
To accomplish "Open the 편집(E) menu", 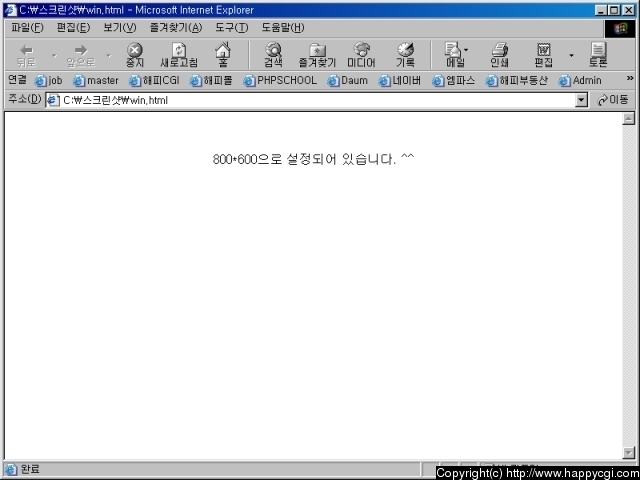I will coord(73,28).
